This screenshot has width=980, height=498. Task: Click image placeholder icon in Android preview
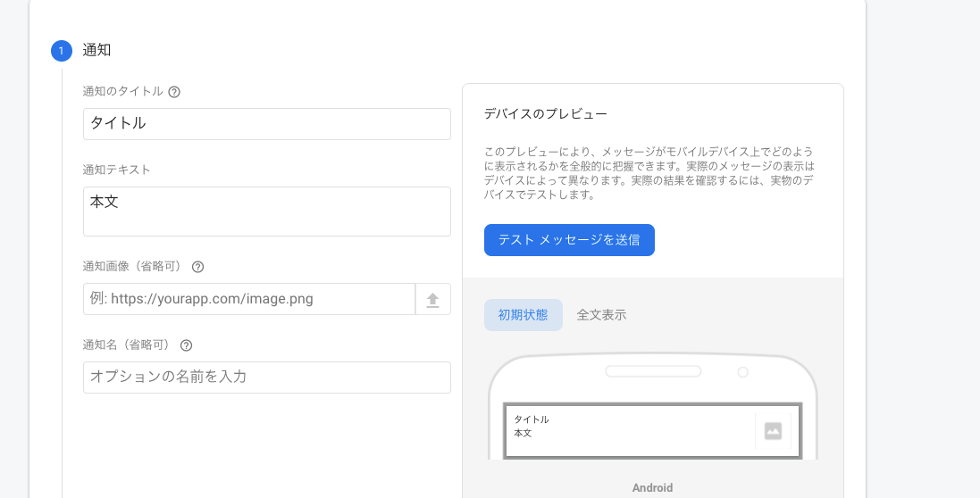[x=773, y=431]
